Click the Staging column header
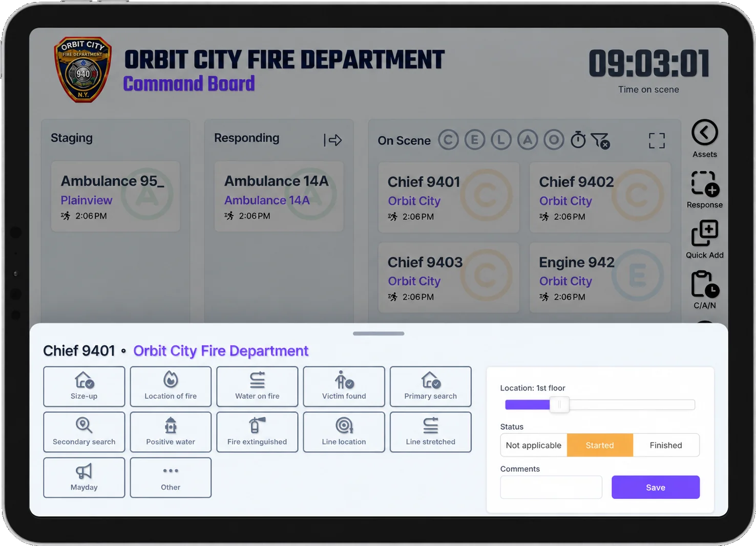 tap(72, 138)
